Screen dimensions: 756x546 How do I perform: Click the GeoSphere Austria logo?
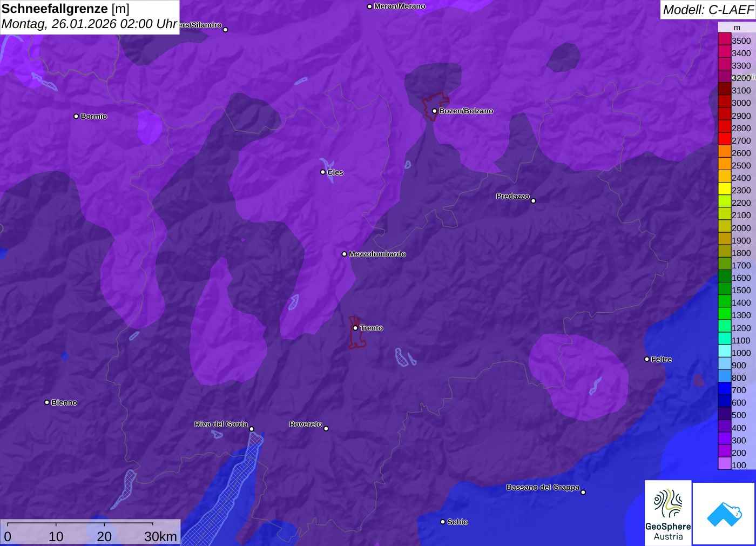pos(668,513)
